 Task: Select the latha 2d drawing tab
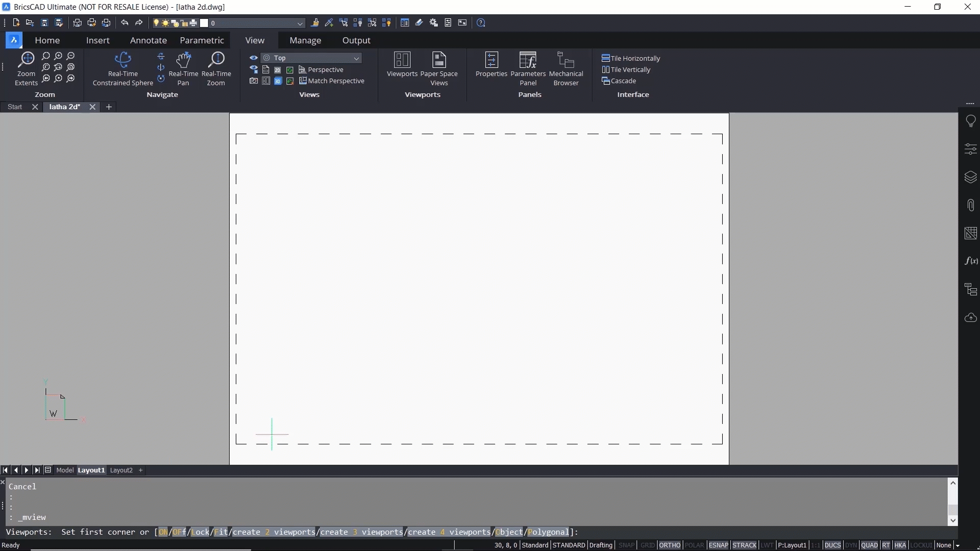click(x=65, y=107)
